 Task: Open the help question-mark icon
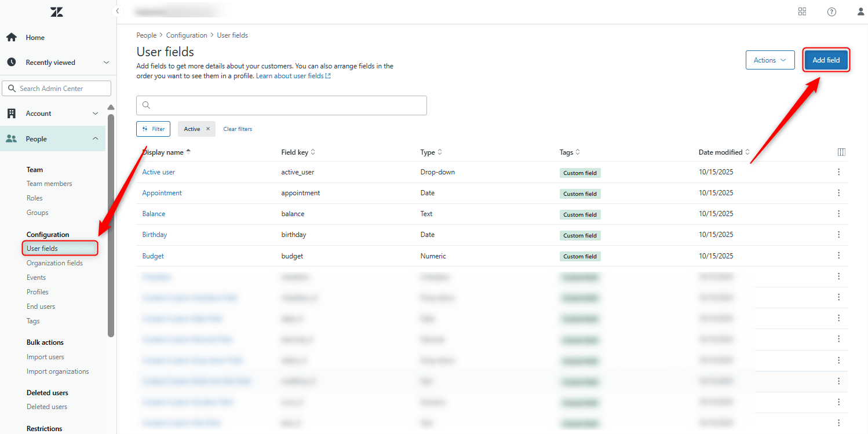(831, 12)
